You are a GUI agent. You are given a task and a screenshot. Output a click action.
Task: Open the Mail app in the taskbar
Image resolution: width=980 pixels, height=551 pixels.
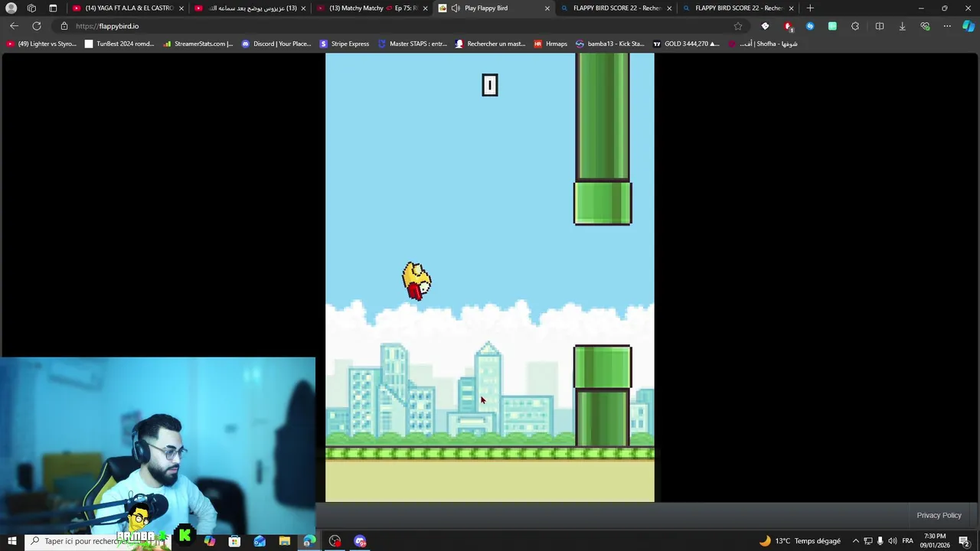pos(260,541)
